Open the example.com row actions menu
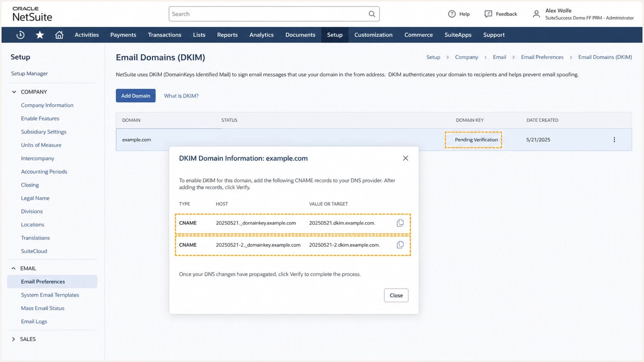This screenshot has height=362, width=644. pos(614,140)
